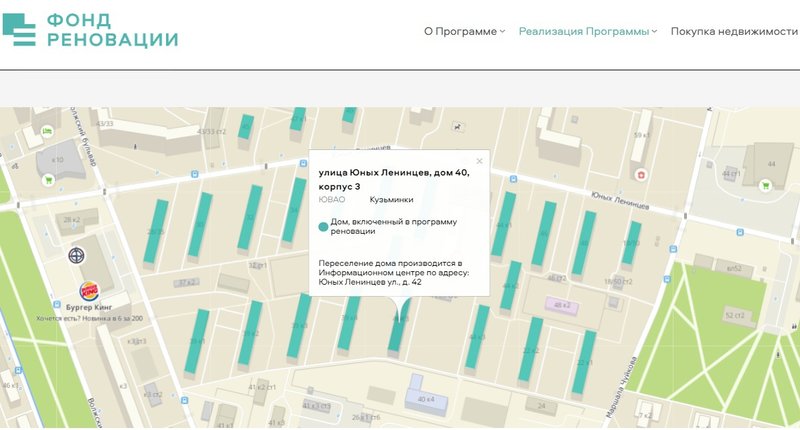Click the ЮВАО district label in popup

(x=332, y=200)
